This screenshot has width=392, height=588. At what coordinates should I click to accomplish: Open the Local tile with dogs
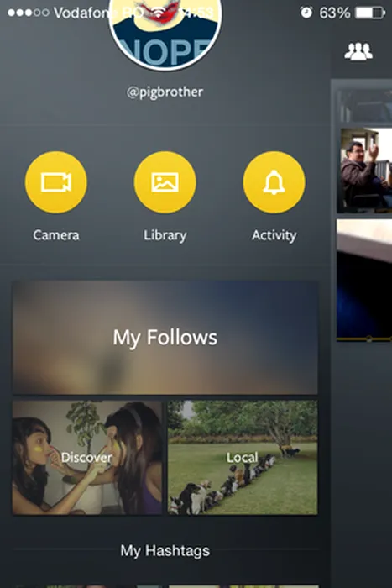(243, 457)
